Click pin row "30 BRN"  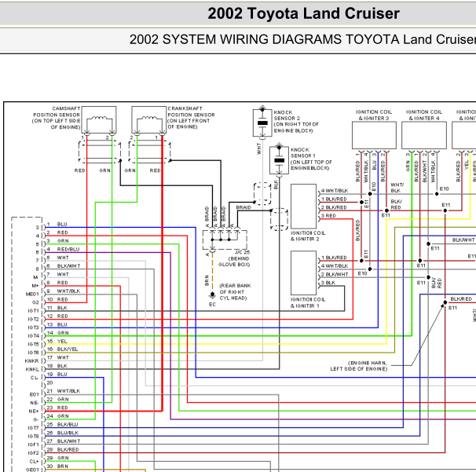[x=57, y=467]
